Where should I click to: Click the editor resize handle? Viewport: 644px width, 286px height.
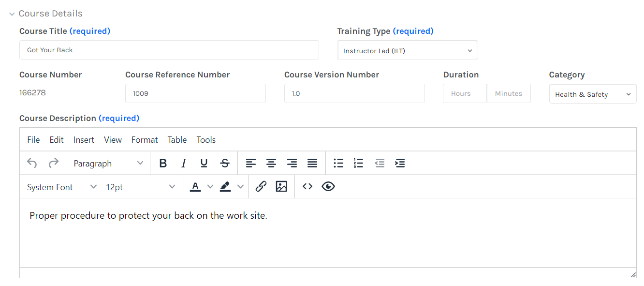point(633,274)
